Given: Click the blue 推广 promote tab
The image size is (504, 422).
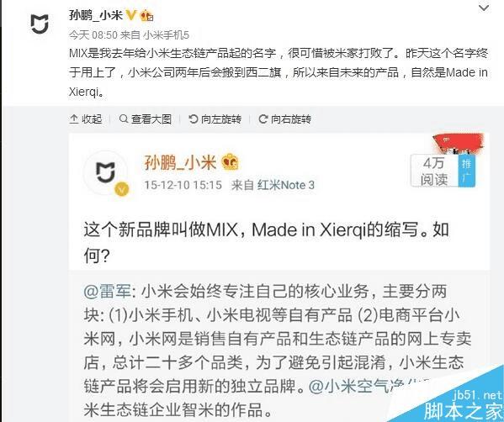Looking at the screenshot, I should coord(466,171).
